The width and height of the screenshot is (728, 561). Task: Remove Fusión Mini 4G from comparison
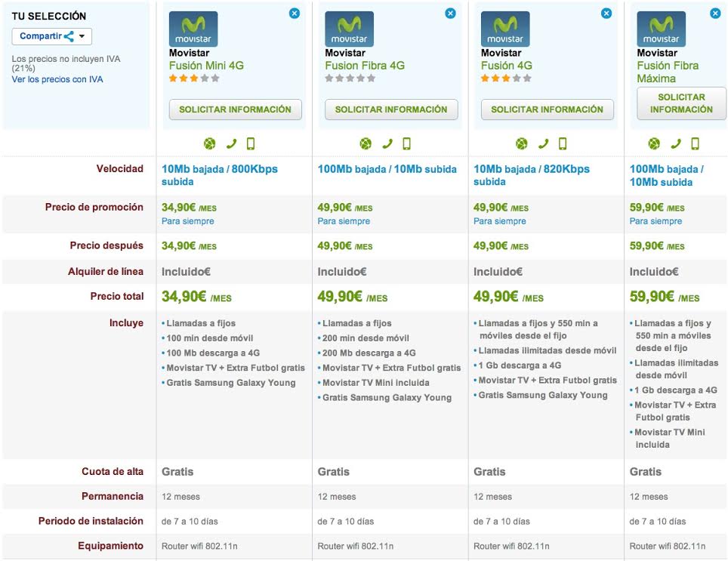tap(295, 14)
